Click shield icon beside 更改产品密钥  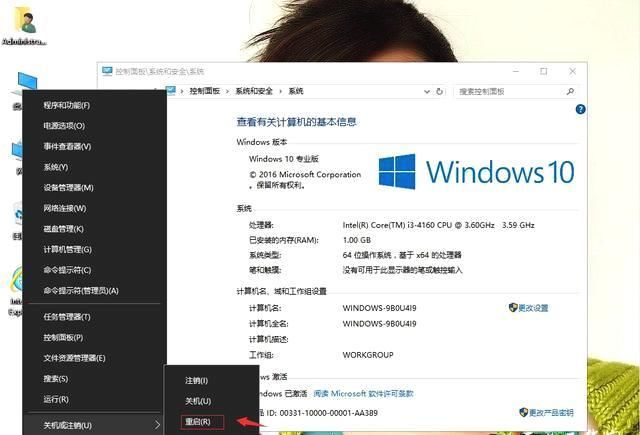[524, 413]
